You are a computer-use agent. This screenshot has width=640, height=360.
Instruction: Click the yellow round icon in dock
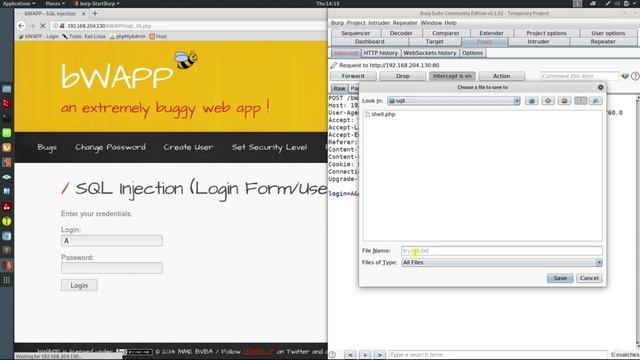point(7,221)
